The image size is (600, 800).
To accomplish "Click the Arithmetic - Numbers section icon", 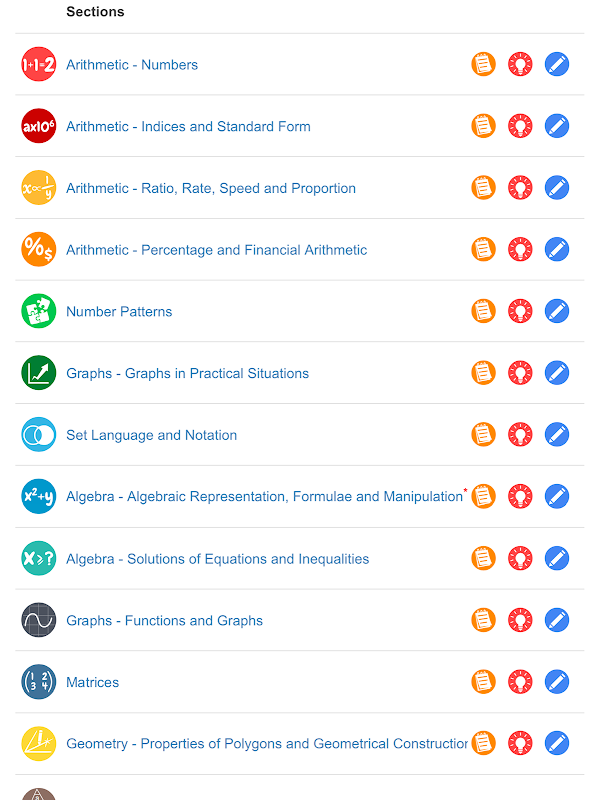I will [x=39, y=65].
